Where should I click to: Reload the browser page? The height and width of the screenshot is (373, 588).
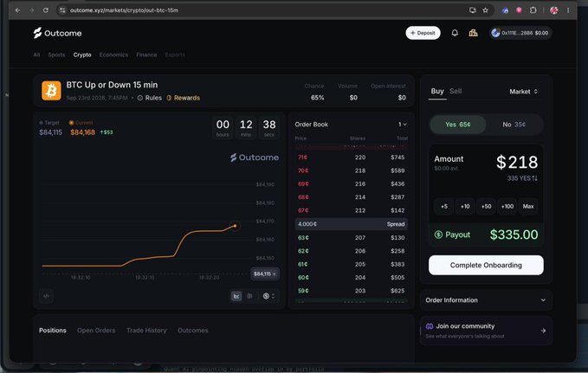(x=46, y=10)
